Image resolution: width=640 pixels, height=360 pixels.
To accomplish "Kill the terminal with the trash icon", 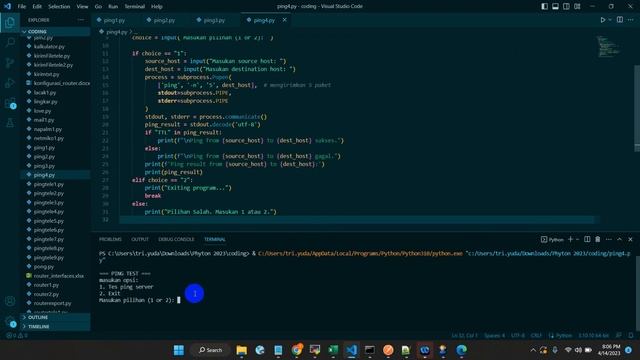I will click(598, 239).
